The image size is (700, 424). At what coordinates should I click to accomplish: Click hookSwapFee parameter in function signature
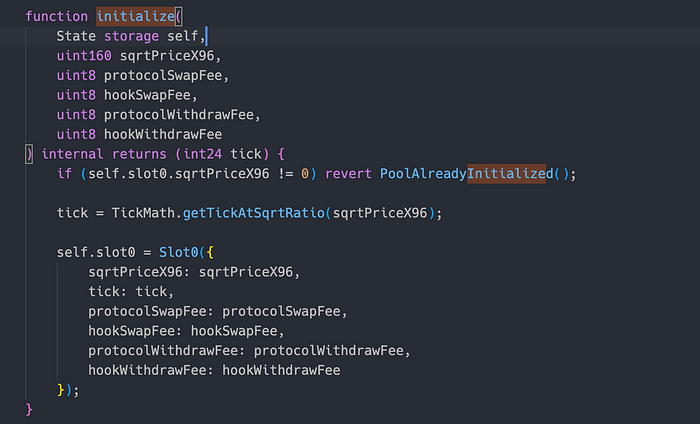[x=147, y=95]
